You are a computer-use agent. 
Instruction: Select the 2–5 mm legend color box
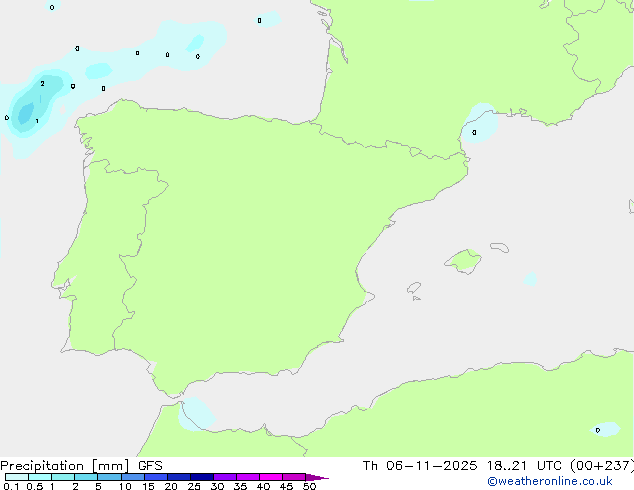[x=86, y=477]
